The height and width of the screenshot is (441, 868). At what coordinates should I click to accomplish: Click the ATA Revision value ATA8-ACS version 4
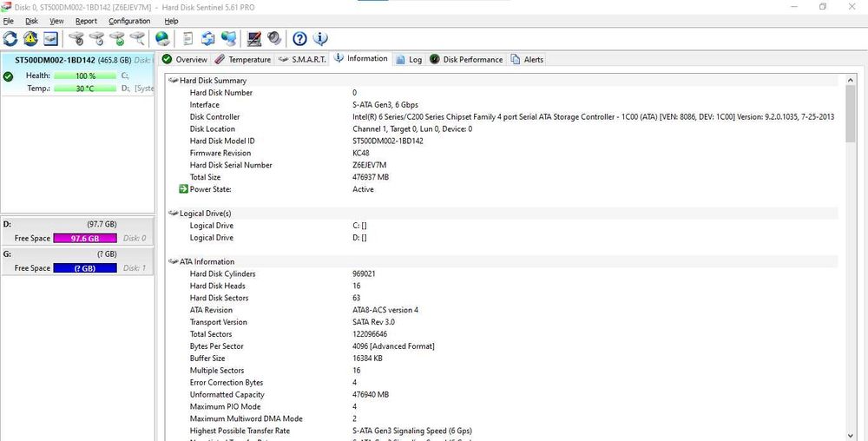tap(385, 310)
